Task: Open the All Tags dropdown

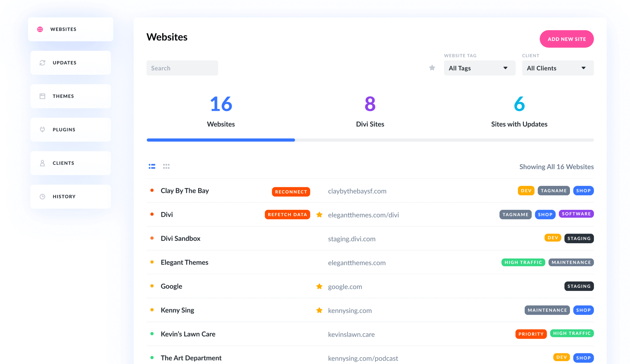Action: [x=479, y=68]
